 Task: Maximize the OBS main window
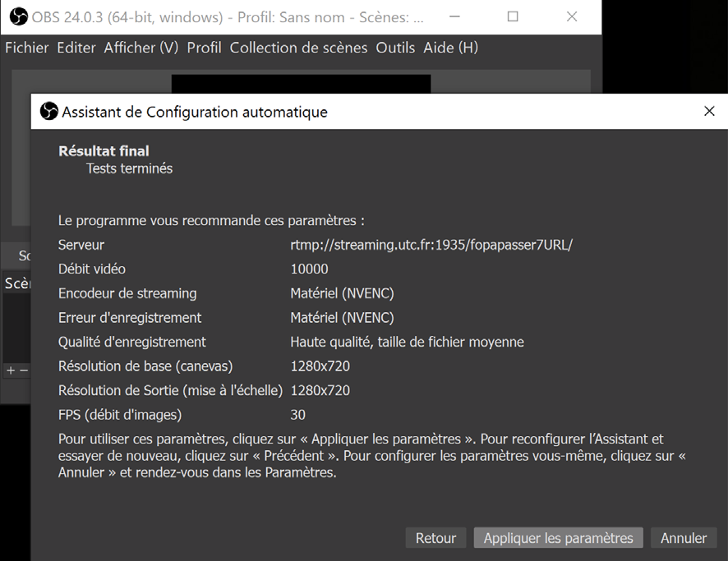pos(513,16)
